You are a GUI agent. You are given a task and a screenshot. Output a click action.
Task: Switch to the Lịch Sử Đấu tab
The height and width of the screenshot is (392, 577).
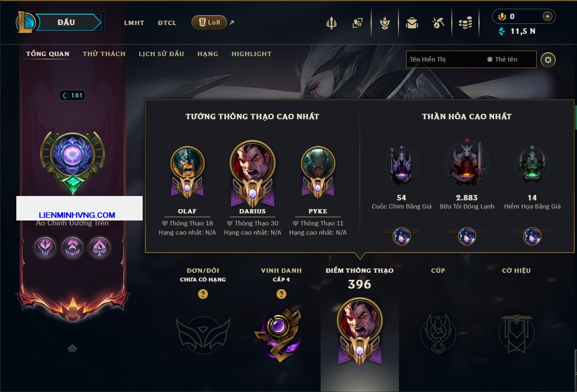pyautogui.click(x=161, y=54)
